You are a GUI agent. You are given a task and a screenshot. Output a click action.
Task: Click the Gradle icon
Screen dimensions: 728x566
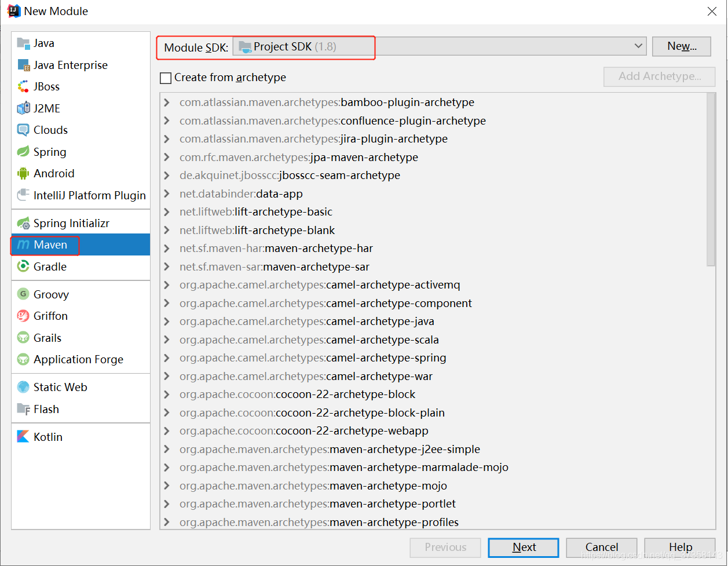23,266
